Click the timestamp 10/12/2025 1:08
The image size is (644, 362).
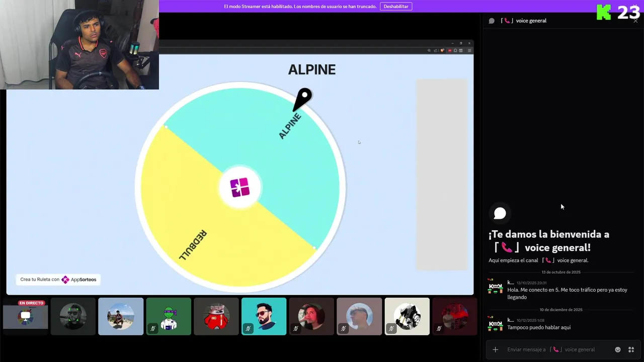[x=530, y=320]
